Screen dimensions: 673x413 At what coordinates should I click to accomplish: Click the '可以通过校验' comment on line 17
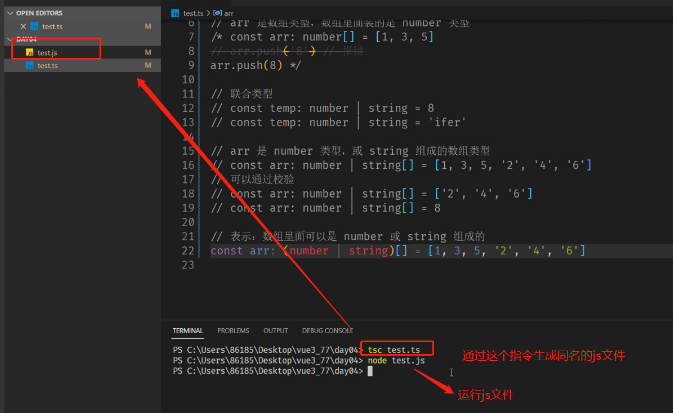tap(262, 179)
